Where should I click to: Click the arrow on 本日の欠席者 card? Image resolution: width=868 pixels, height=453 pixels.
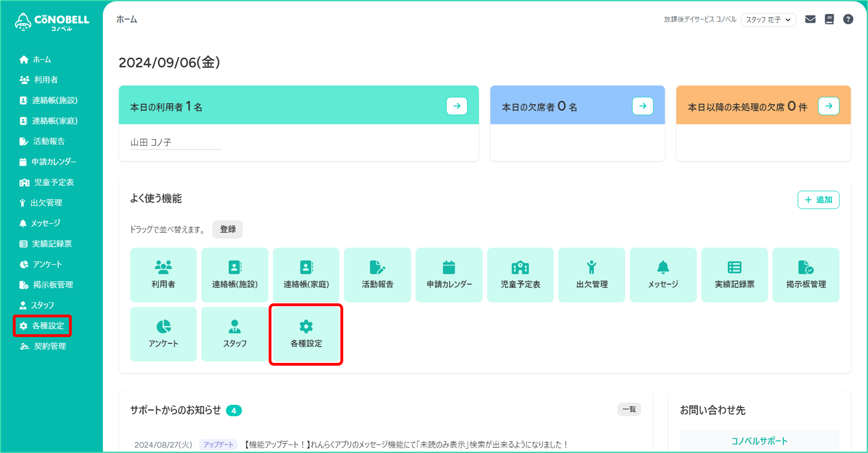(643, 106)
